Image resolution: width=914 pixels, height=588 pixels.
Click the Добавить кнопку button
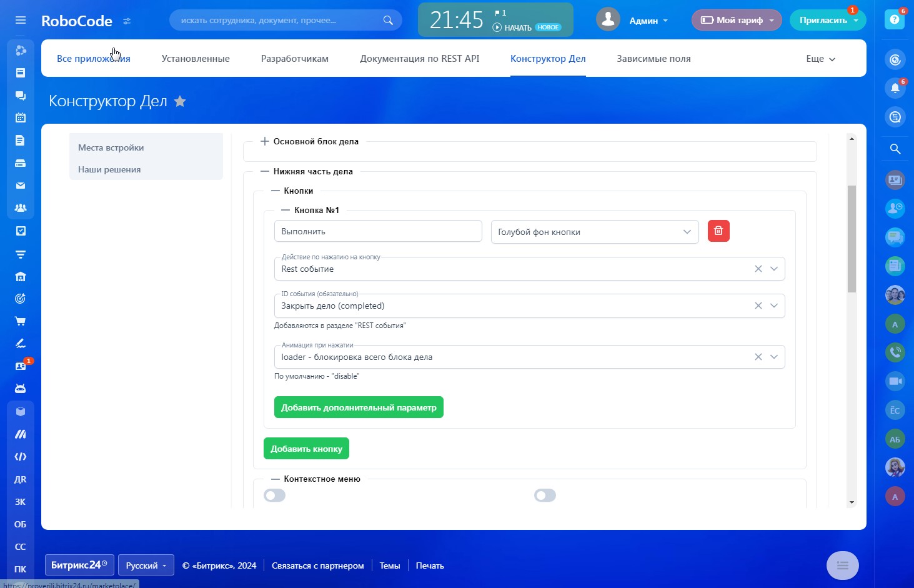tap(306, 449)
